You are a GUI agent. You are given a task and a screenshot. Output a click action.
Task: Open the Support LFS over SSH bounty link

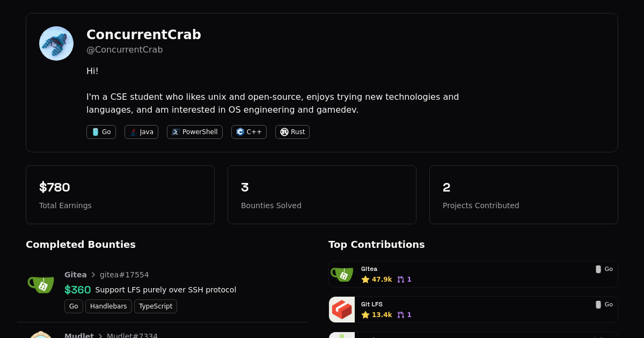(166, 290)
